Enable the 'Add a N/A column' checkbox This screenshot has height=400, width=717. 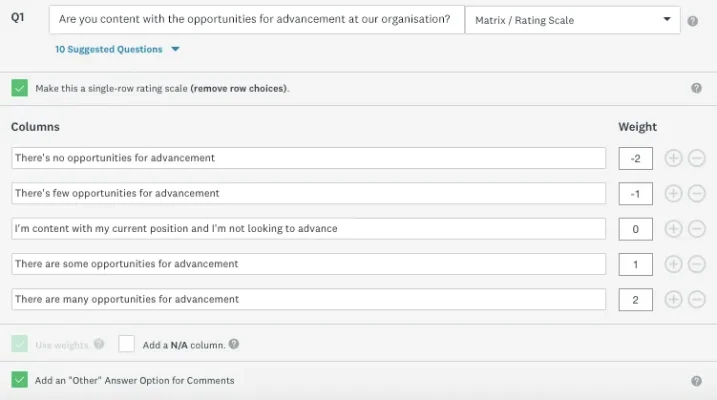[x=126, y=344]
